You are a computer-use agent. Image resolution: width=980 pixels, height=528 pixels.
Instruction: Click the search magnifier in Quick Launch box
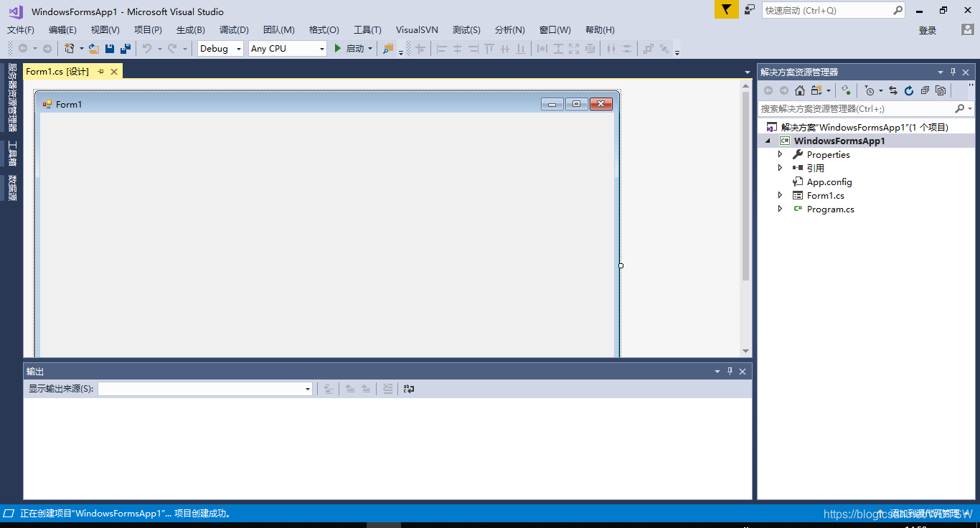897,10
